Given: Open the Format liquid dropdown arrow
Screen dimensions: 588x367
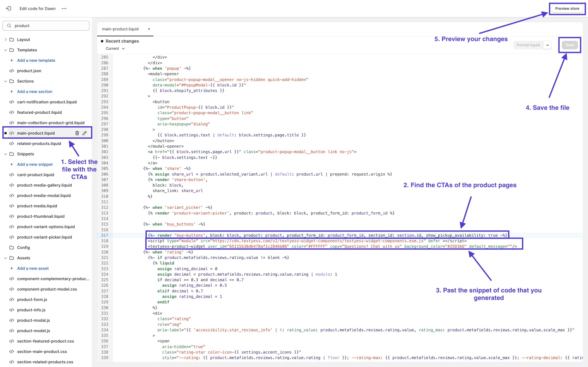Looking at the screenshot, I should (547, 45).
